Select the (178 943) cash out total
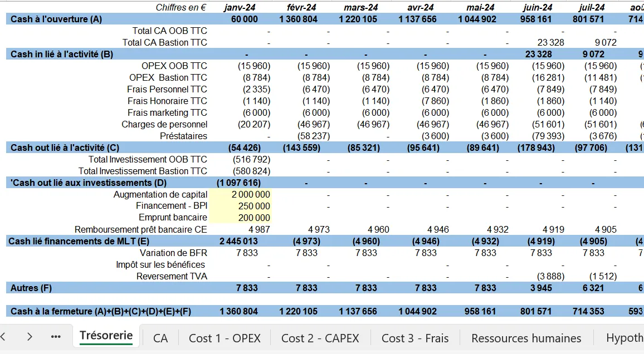This screenshot has width=644, height=354. point(536,147)
